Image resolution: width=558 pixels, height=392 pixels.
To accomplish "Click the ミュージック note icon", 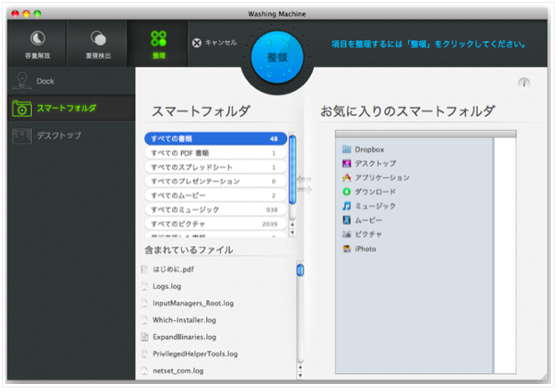I will click(x=346, y=206).
